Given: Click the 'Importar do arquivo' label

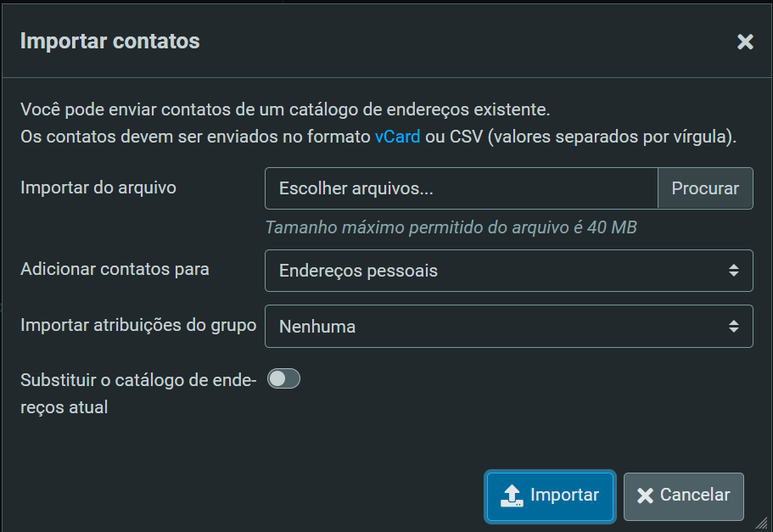Looking at the screenshot, I should click(98, 188).
